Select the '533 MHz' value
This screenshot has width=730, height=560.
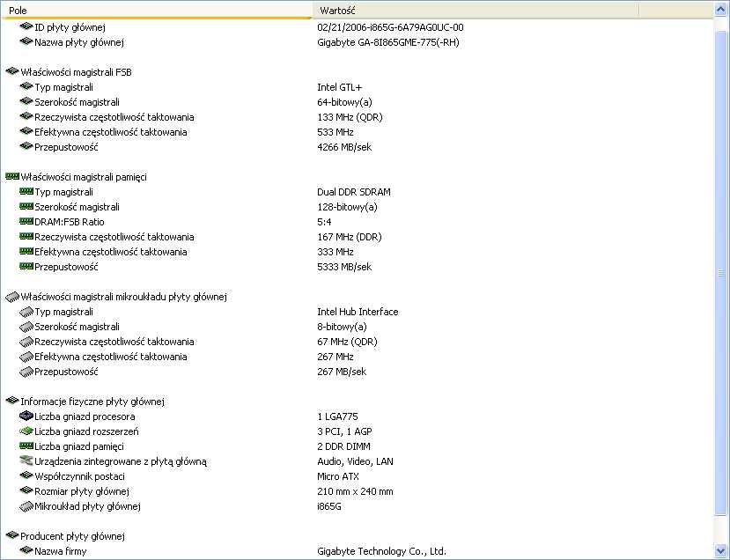click(x=336, y=132)
